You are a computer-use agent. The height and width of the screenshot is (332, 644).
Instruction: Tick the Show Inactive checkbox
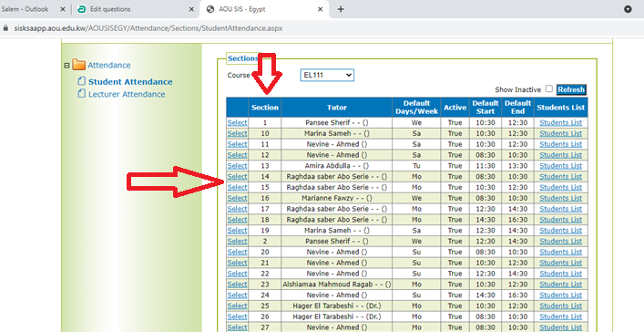coord(548,88)
